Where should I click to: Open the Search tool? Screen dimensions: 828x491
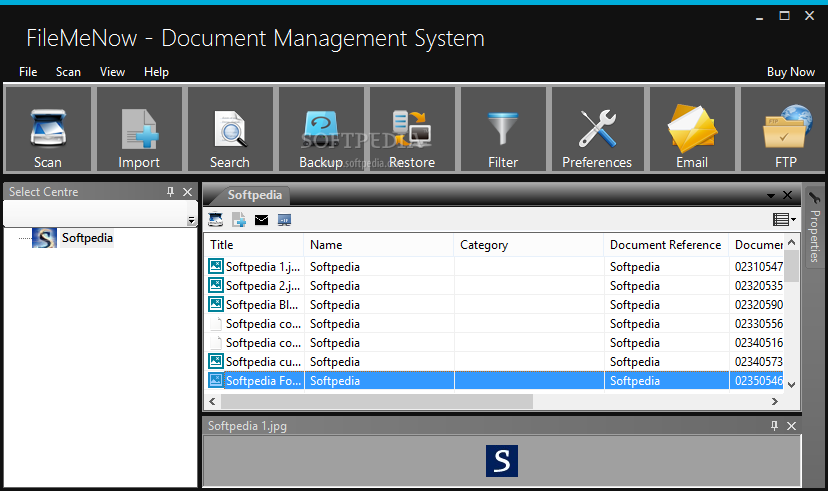(x=230, y=129)
